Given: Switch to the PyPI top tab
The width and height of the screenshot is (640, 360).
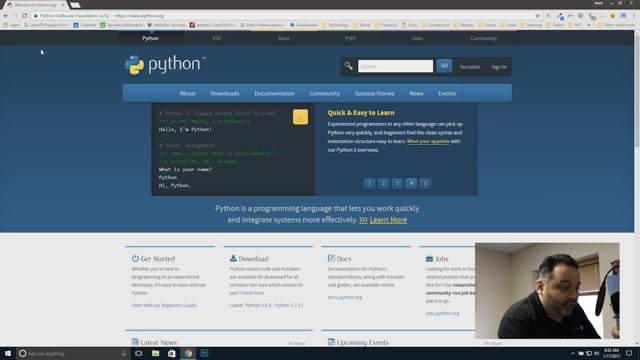Looking at the screenshot, I should click(x=350, y=38).
